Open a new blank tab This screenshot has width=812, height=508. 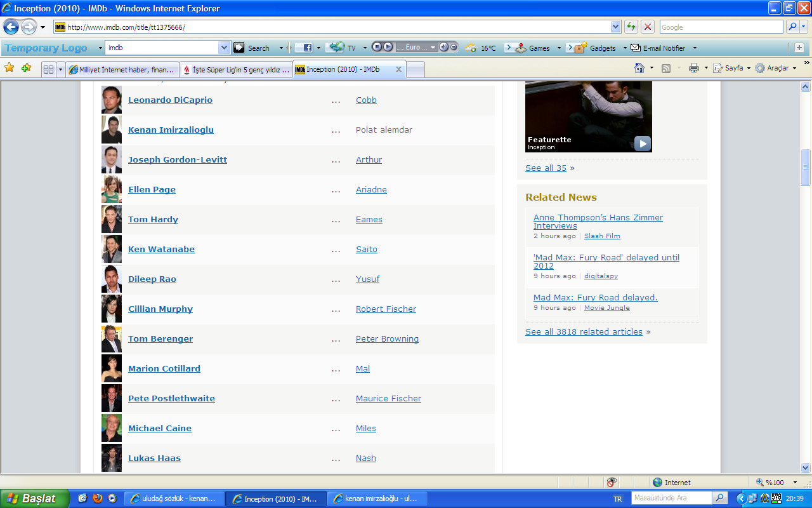coord(415,70)
